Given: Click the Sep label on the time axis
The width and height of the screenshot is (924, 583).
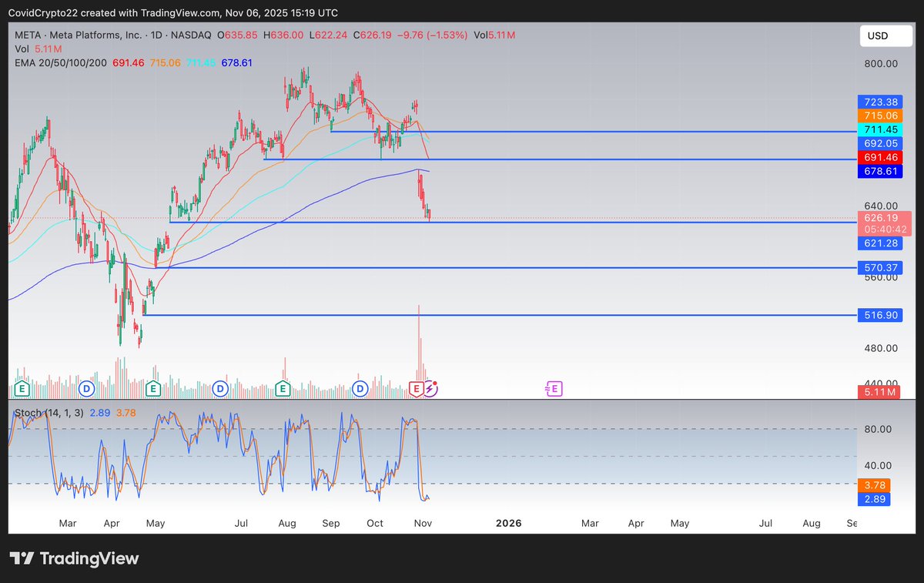Looking at the screenshot, I should (331, 523).
